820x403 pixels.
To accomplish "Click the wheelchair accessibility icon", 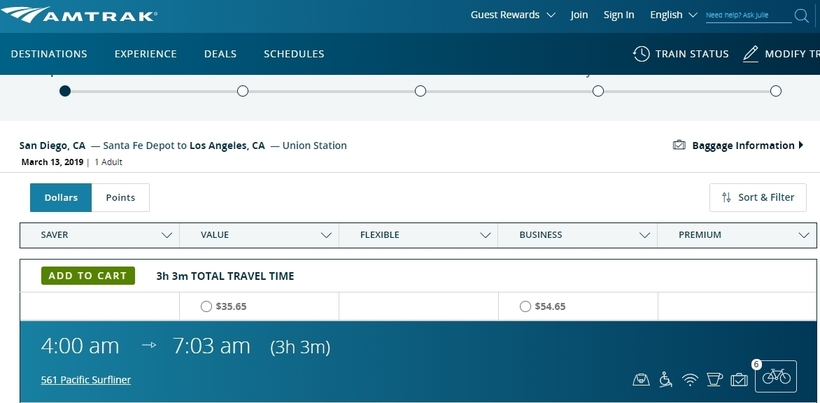I will click(x=665, y=380).
